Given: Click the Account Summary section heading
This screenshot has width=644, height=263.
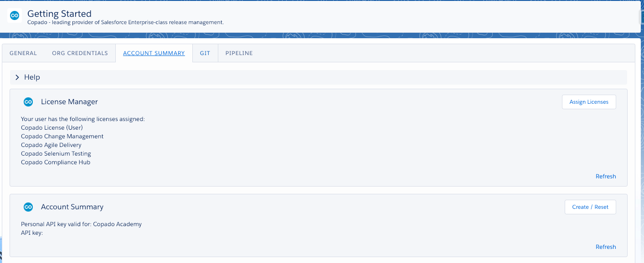Looking at the screenshot, I should pyautogui.click(x=72, y=207).
